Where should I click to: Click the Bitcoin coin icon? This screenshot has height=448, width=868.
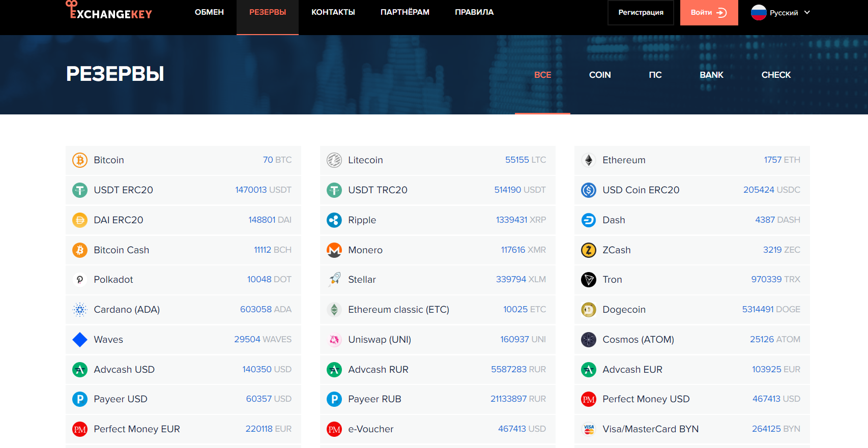point(80,160)
